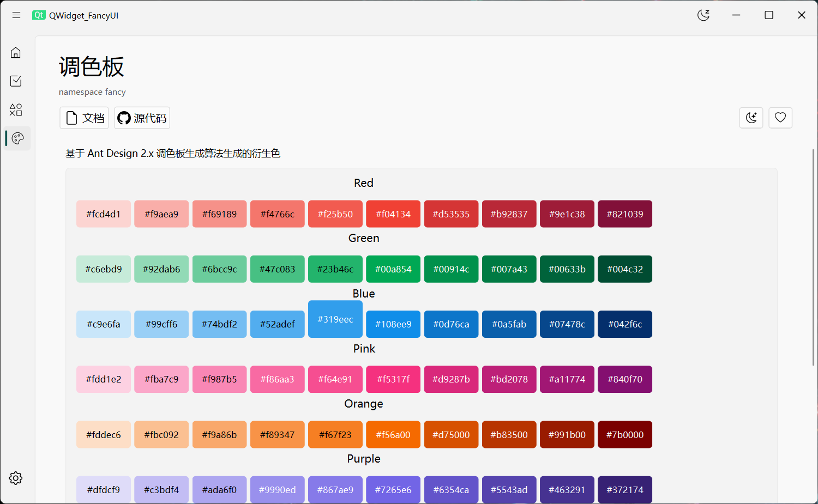Select orange swatch #fddec6

pyautogui.click(x=104, y=435)
